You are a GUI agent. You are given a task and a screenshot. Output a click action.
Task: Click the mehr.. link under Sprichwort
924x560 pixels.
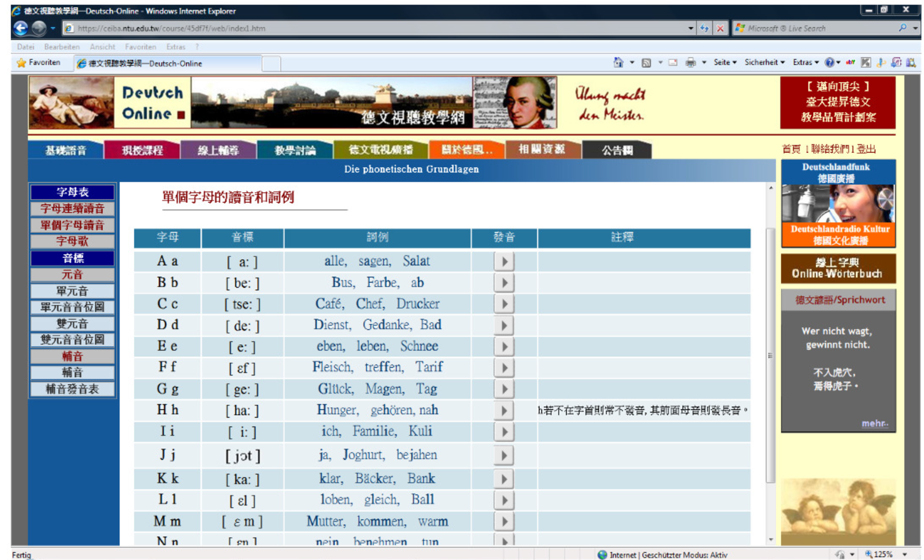pyautogui.click(x=874, y=423)
